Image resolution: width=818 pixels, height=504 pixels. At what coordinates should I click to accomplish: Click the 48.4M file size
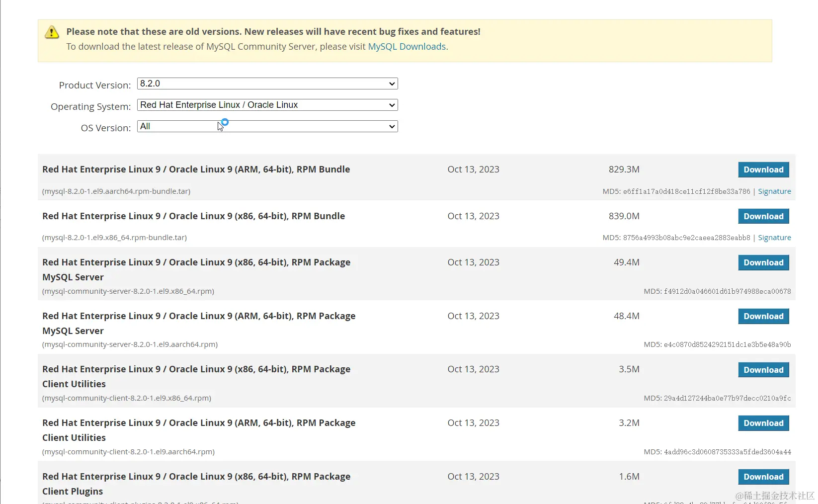(626, 316)
